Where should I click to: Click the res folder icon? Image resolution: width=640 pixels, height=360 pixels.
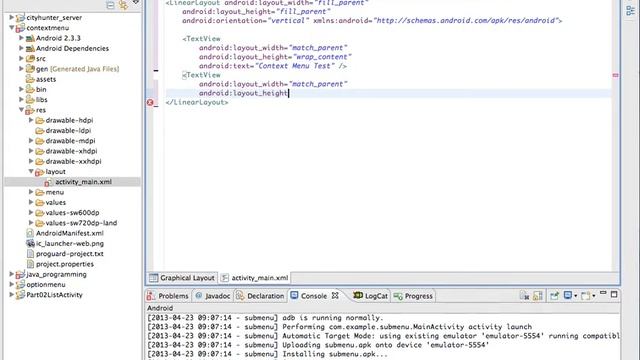pyautogui.click(x=30, y=110)
